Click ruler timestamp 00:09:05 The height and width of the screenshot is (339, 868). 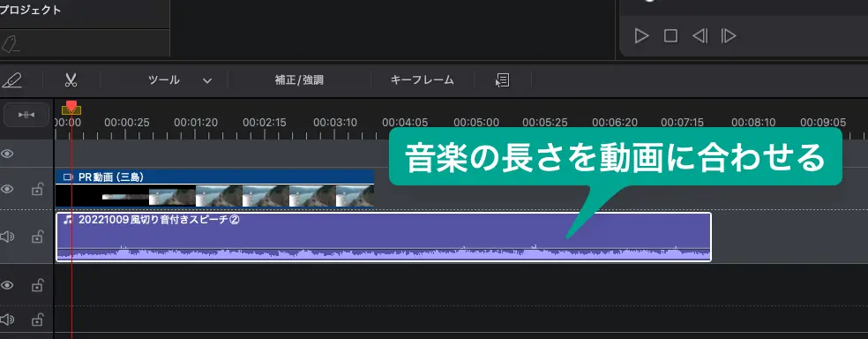(x=823, y=123)
